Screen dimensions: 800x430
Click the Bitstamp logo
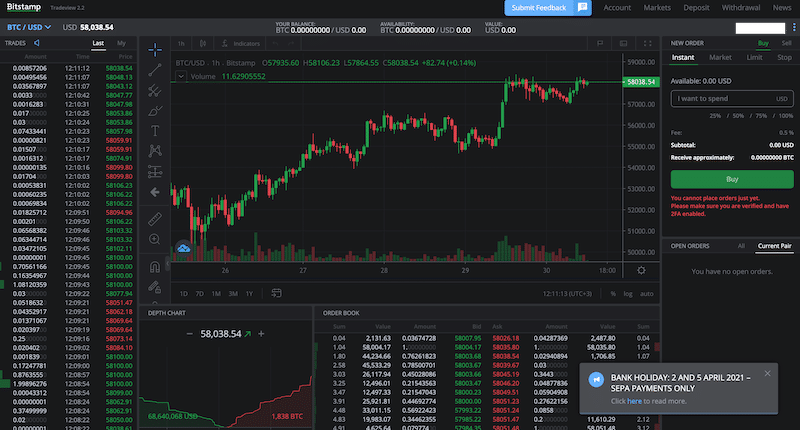pos(23,7)
